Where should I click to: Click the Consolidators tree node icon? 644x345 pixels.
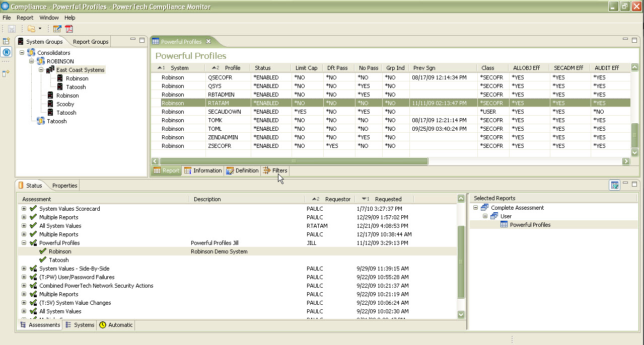pos(31,53)
